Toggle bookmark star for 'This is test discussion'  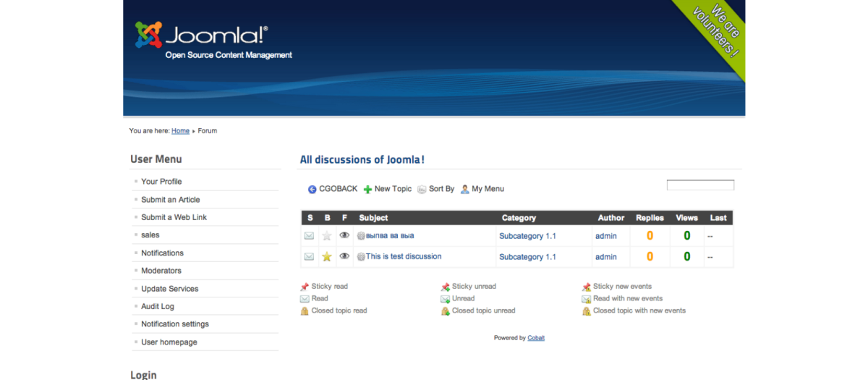tap(327, 257)
